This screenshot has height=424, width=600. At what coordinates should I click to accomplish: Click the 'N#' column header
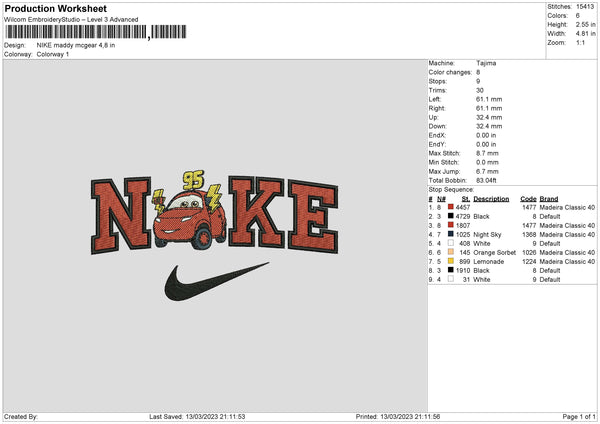coord(441,199)
